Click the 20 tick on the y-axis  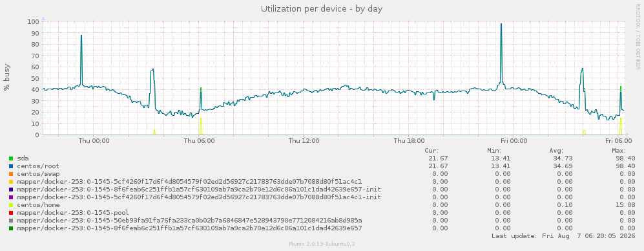pyautogui.click(x=36, y=113)
